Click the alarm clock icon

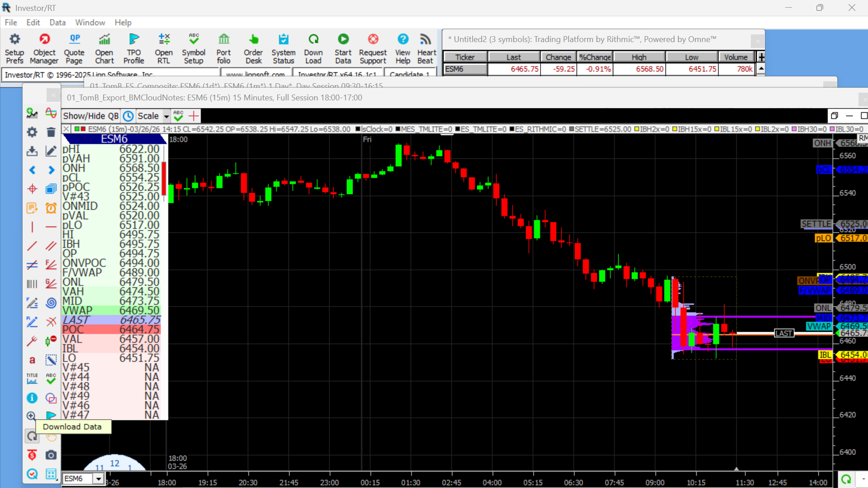pyautogui.click(x=51, y=208)
